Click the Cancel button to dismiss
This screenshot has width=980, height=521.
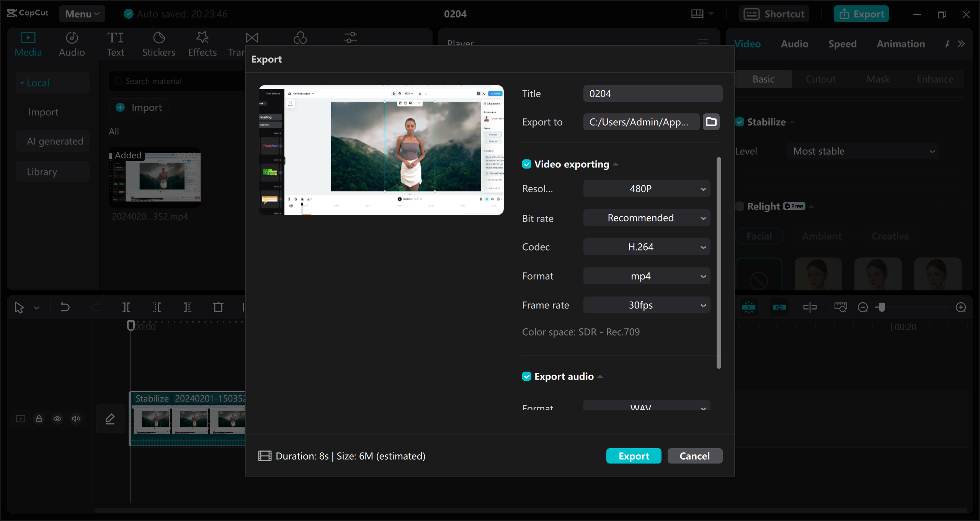694,455
